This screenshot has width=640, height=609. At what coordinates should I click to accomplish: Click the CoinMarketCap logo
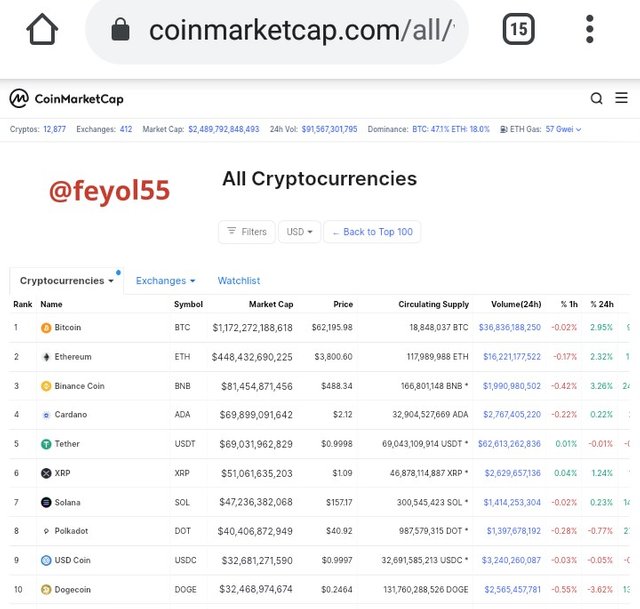point(66,98)
